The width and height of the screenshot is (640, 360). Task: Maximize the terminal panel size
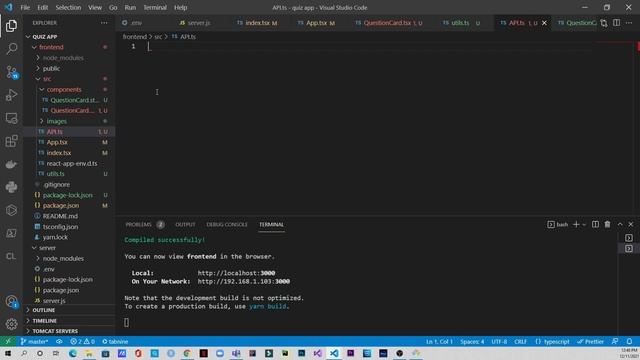pos(620,224)
